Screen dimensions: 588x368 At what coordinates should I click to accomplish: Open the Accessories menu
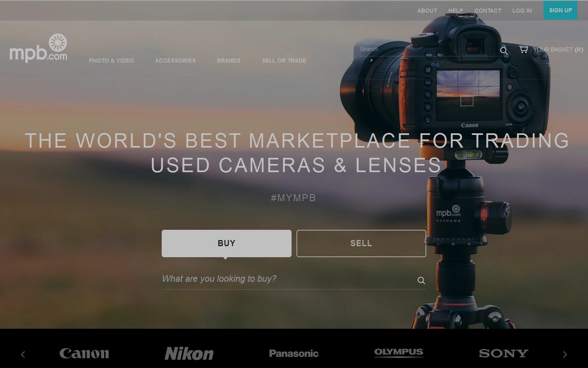(175, 61)
